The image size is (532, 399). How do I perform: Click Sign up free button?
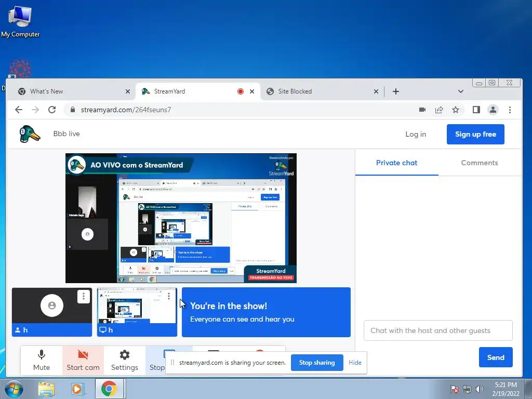tap(475, 134)
